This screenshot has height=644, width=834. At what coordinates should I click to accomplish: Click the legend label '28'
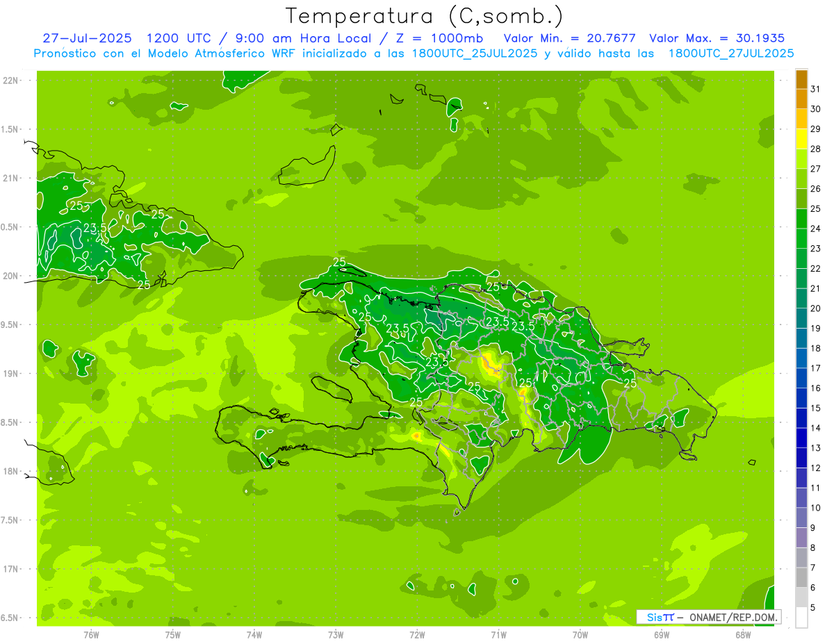tap(816, 149)
